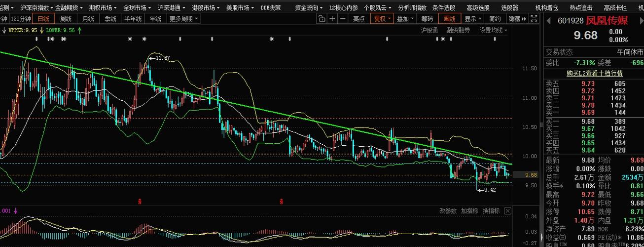Click 高成长性 button
644x247 pixels.
(615, 8)
